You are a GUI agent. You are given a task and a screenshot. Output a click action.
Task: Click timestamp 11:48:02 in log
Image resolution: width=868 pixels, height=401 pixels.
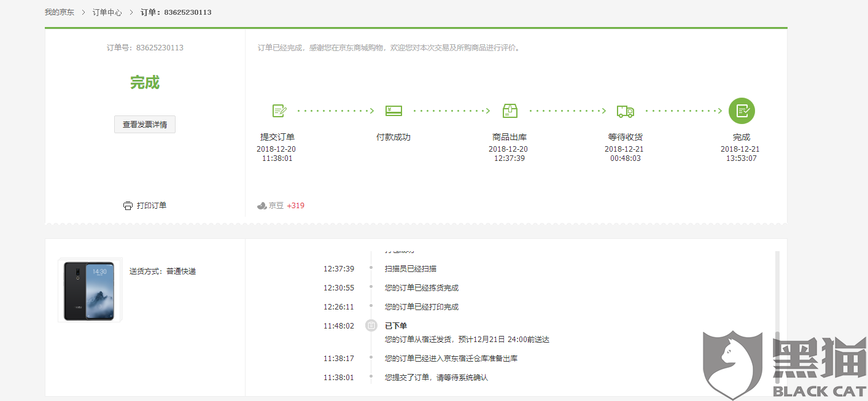point(339,326)
